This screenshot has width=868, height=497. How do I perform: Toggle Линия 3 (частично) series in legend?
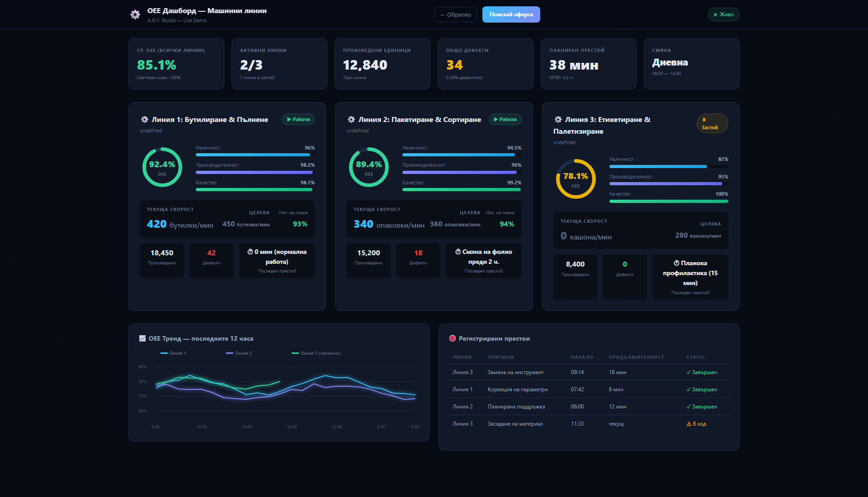point(316,353)
